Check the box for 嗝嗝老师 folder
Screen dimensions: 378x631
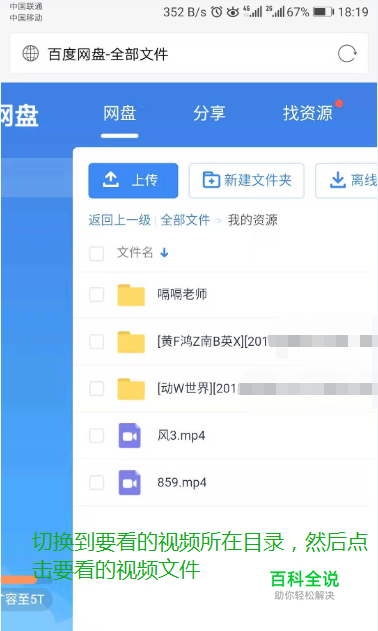[97, 295]
